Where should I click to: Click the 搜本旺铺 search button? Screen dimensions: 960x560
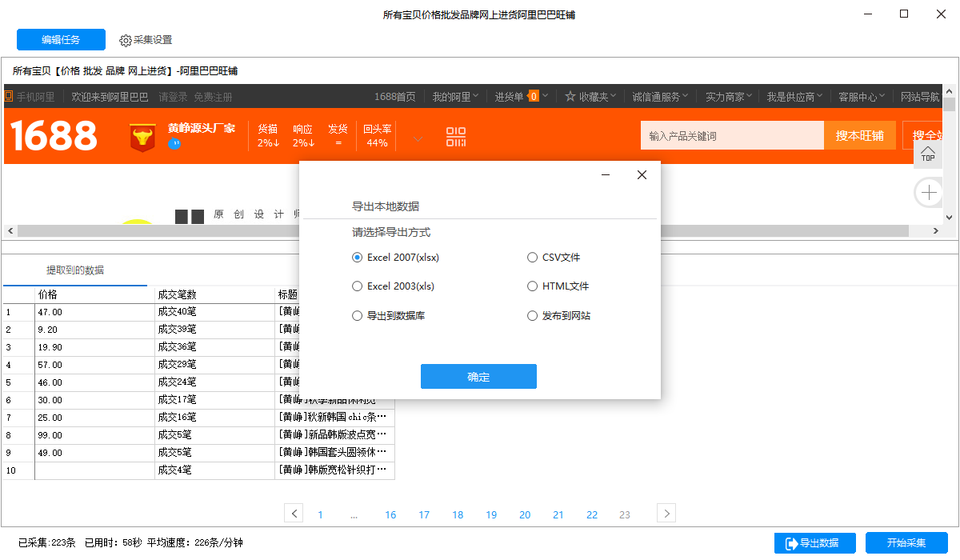(x=860, y=136)
